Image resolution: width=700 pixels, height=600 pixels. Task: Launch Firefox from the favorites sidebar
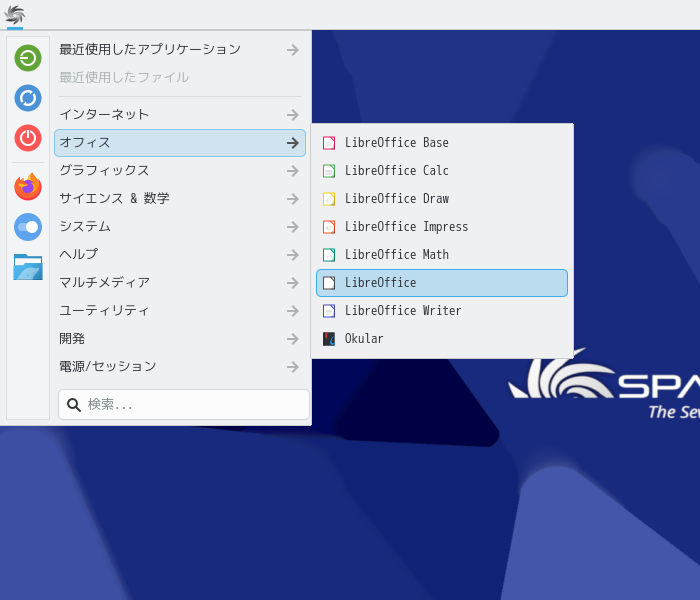pyautogui.click(x=28, y=187)
